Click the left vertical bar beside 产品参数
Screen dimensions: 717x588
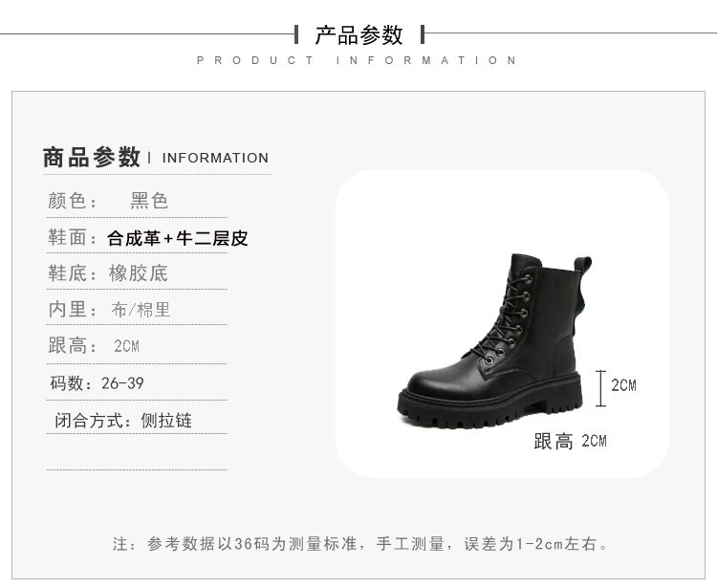pos(296,34)
